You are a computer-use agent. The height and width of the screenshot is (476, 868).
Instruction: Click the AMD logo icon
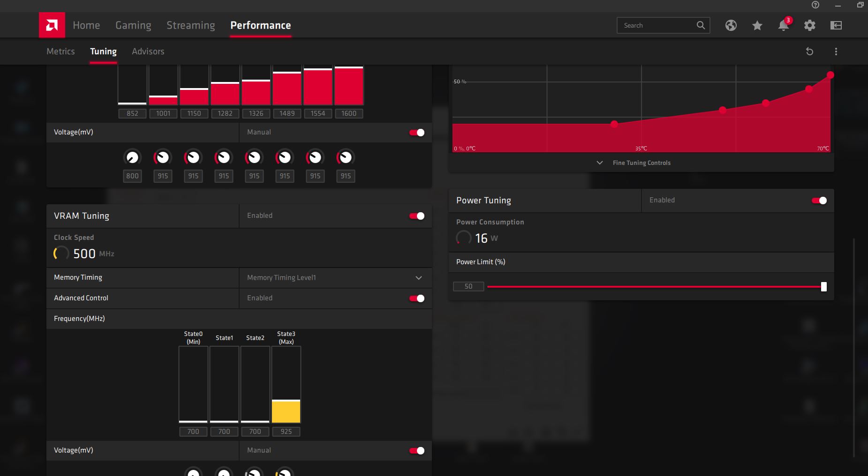click(x=52, y=25)
